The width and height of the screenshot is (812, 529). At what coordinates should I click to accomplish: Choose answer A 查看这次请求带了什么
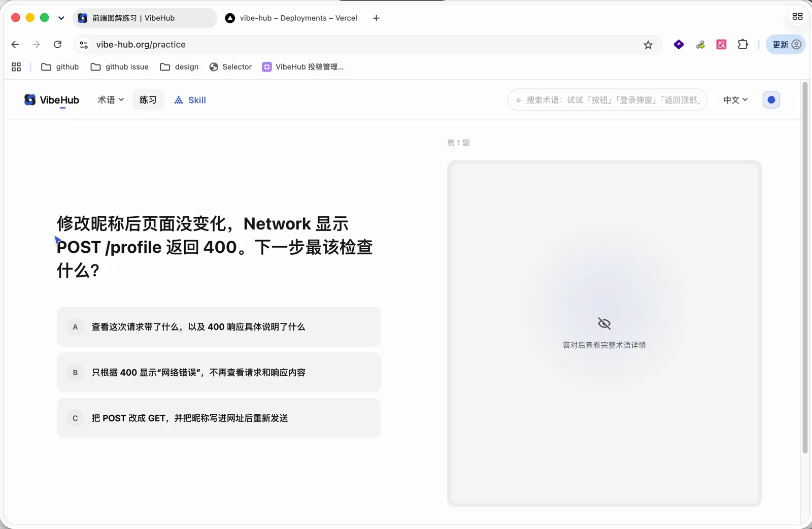(219, 327)
